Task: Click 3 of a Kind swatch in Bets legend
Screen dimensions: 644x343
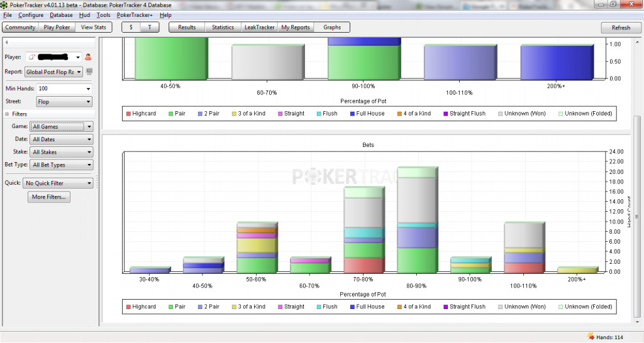Action: click(234, 307)
